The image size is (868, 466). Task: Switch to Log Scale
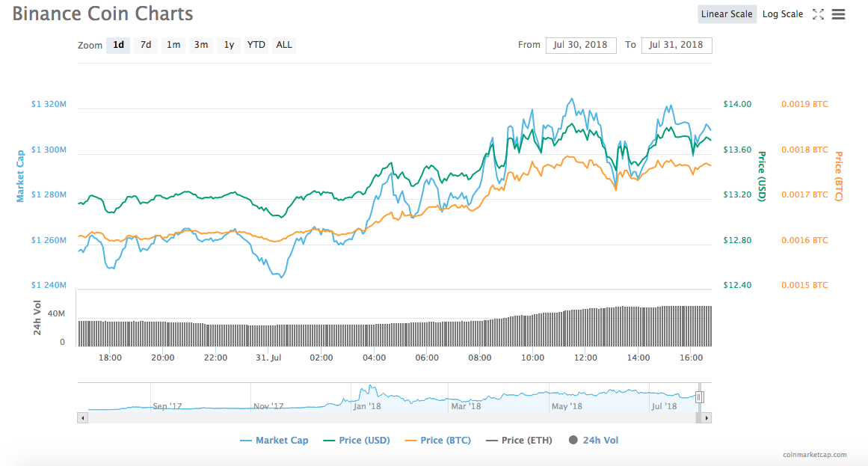(783, 14)
